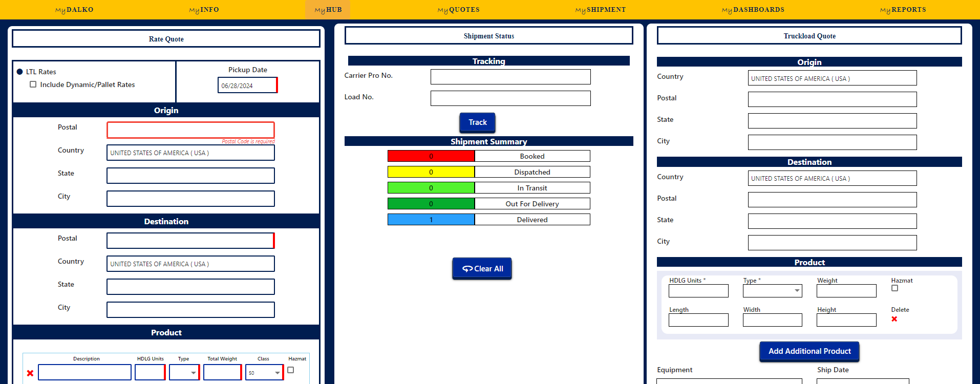The height and width of the screenshot is (384, 980).
Task: Click the Truckload Quote panel title
Action: click(809, 36)
